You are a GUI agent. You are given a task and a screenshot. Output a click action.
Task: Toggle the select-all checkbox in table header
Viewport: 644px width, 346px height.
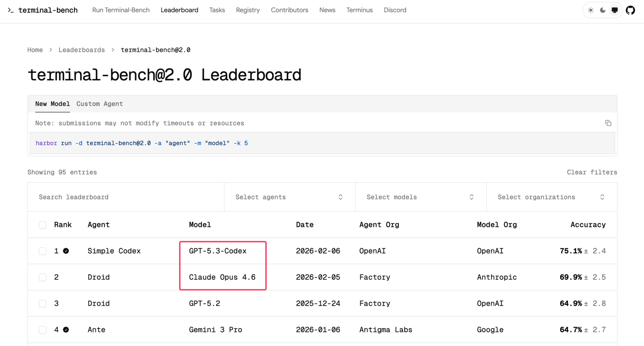coord(43,225)
